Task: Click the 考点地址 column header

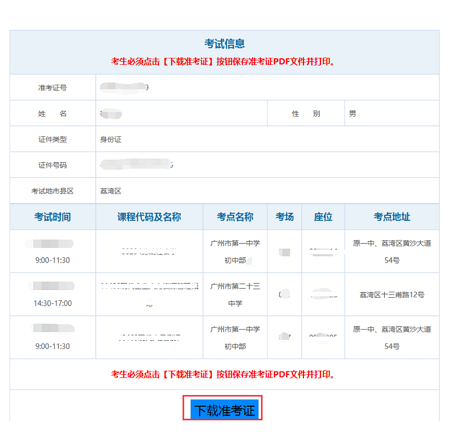Action: point(392,217)
